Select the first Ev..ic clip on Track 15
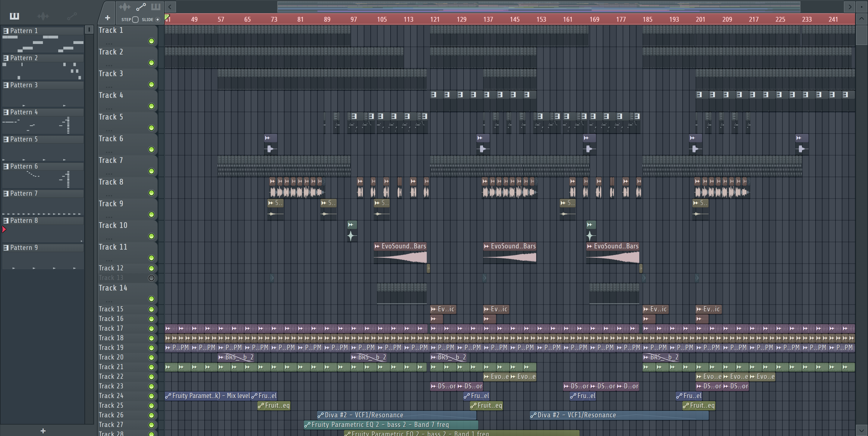 tap(443, 310)
